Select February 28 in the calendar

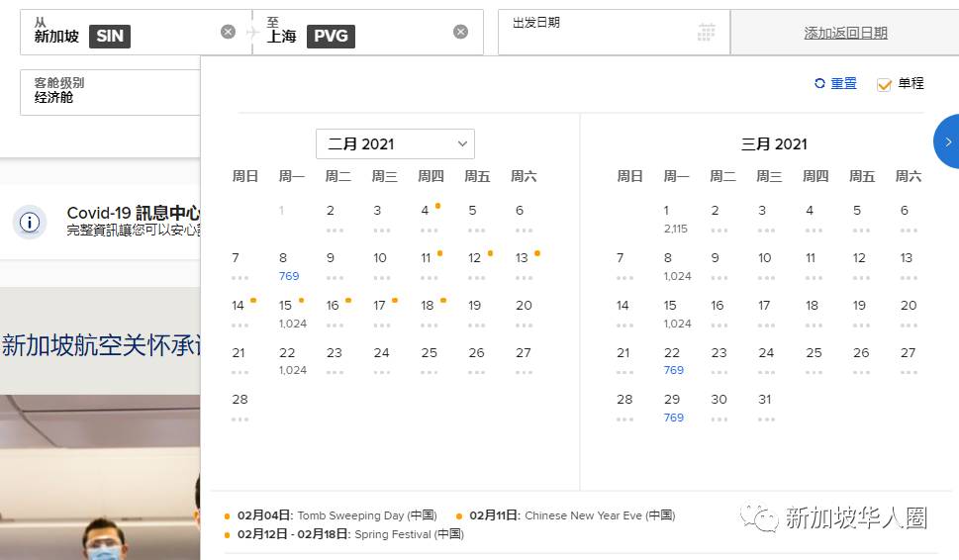(x=240, y=408)
